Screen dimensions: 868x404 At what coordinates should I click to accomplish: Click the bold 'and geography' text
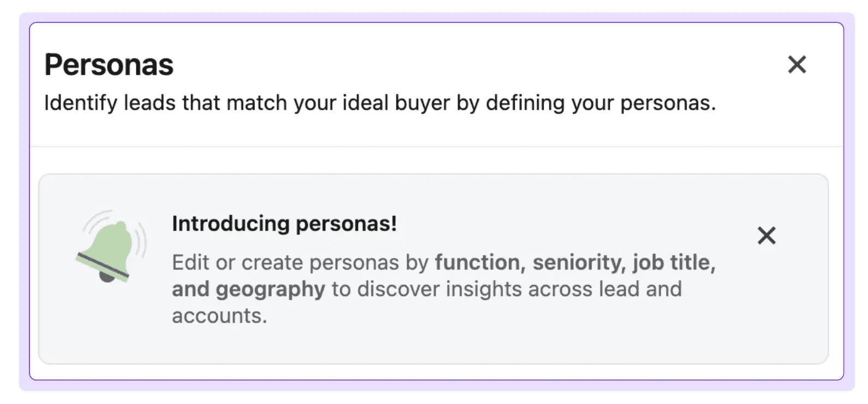pyautogui.click(x=248, y=289)
